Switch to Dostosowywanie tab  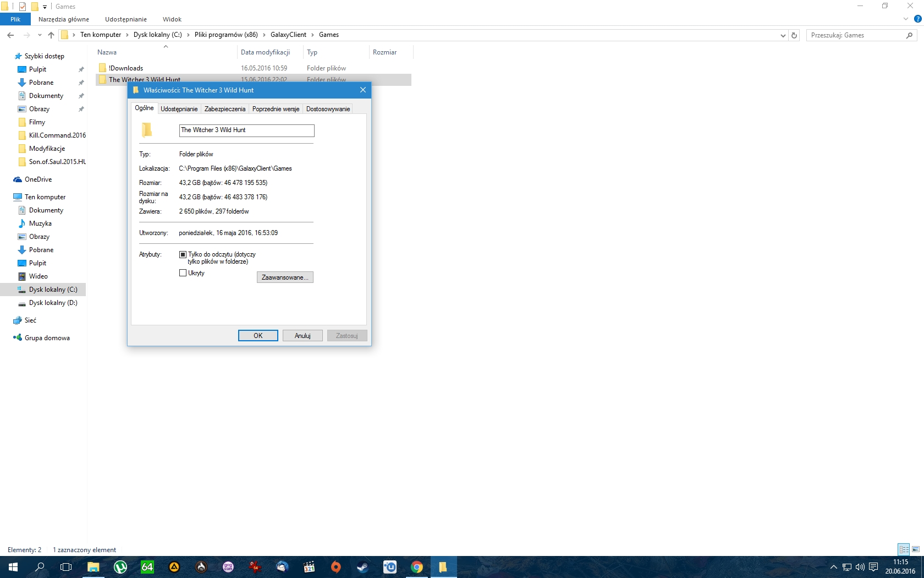328,109
